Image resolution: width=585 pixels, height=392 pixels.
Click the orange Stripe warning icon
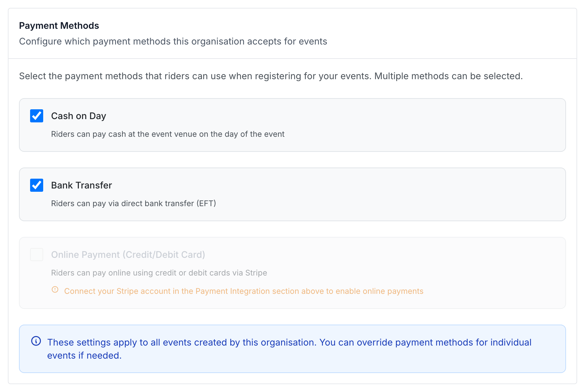pos(55,290)
